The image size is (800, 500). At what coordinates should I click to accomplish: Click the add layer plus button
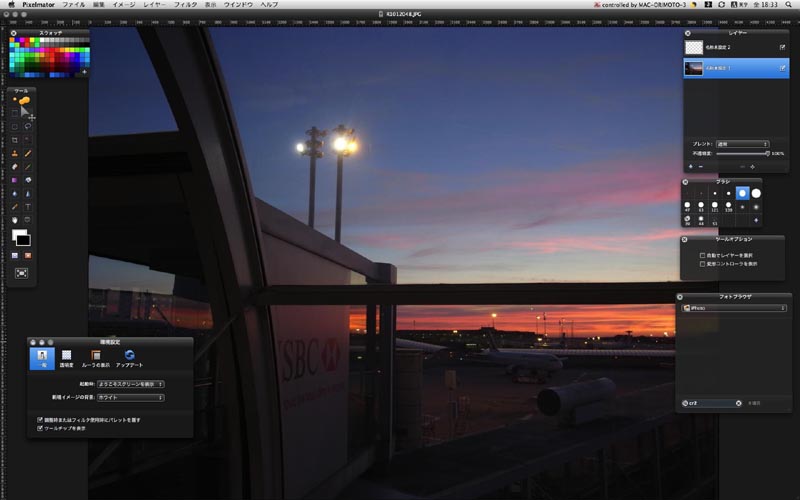[x=691, y=167]
